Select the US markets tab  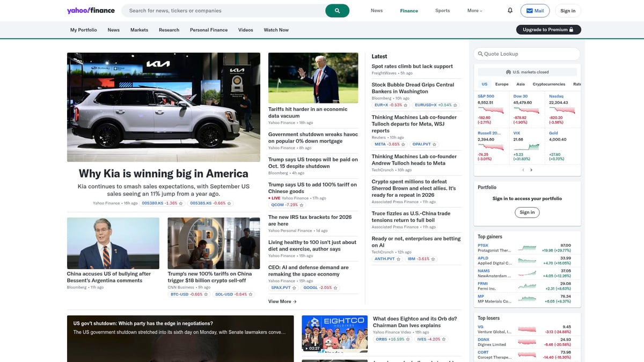point(485,84)
